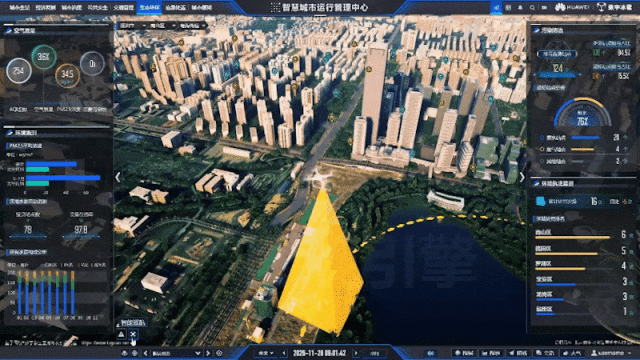
Task: Select the third radio item with value 2
Action: [542, 161]
